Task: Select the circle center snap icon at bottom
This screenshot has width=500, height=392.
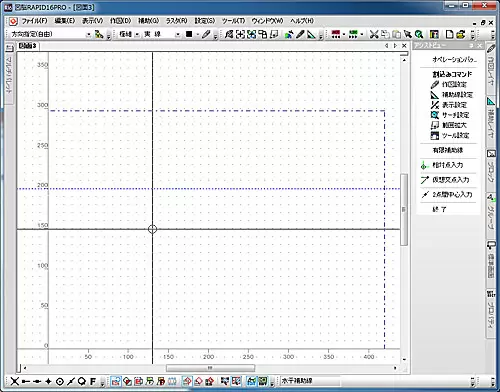Action: click(x=60, y=381)
